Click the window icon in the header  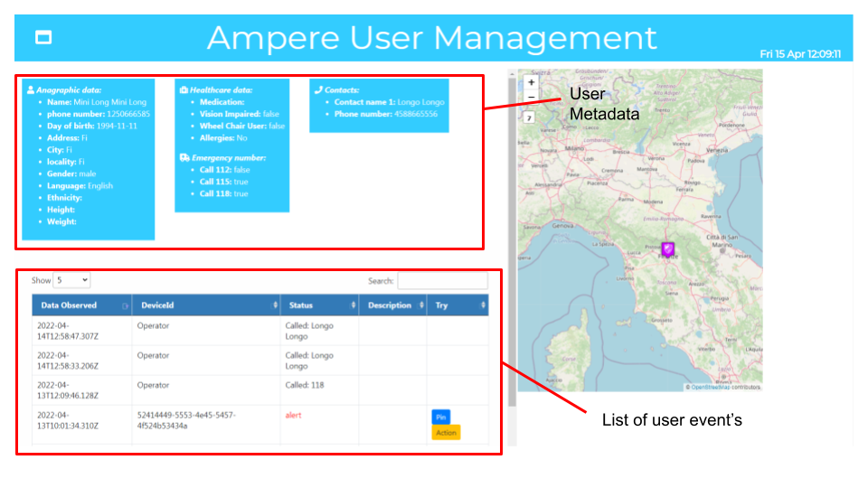[43, 37]
